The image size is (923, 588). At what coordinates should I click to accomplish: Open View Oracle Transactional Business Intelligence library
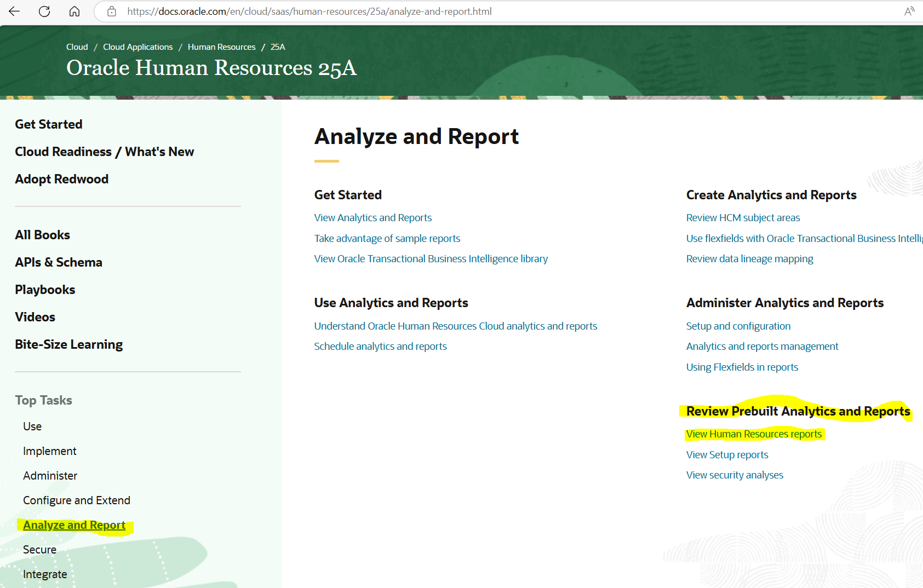[431, 259]
